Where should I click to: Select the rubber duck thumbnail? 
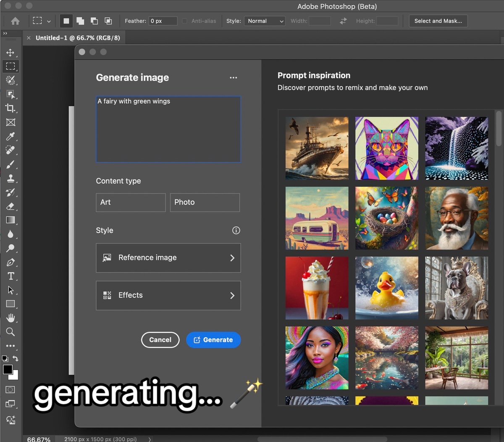click(x=387, y=288)
